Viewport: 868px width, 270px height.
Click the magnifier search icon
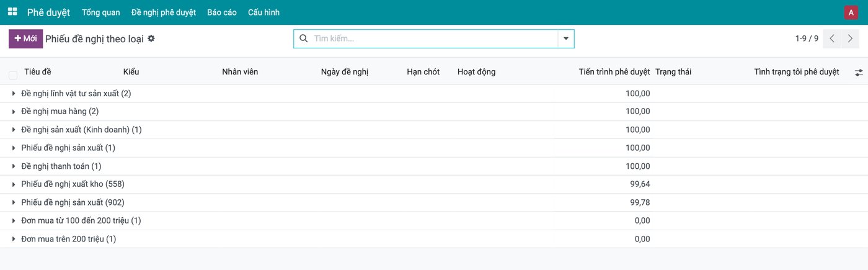303,38
